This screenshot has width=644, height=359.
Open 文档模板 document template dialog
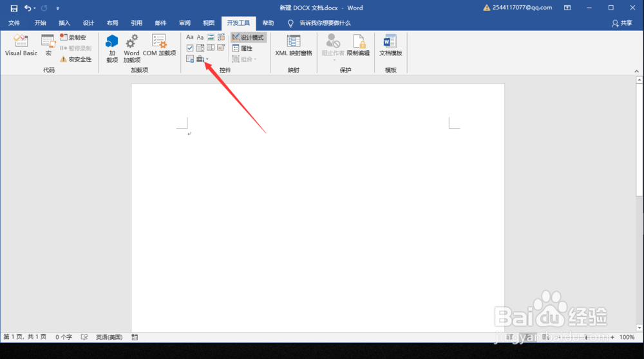[x=390, y=45]
